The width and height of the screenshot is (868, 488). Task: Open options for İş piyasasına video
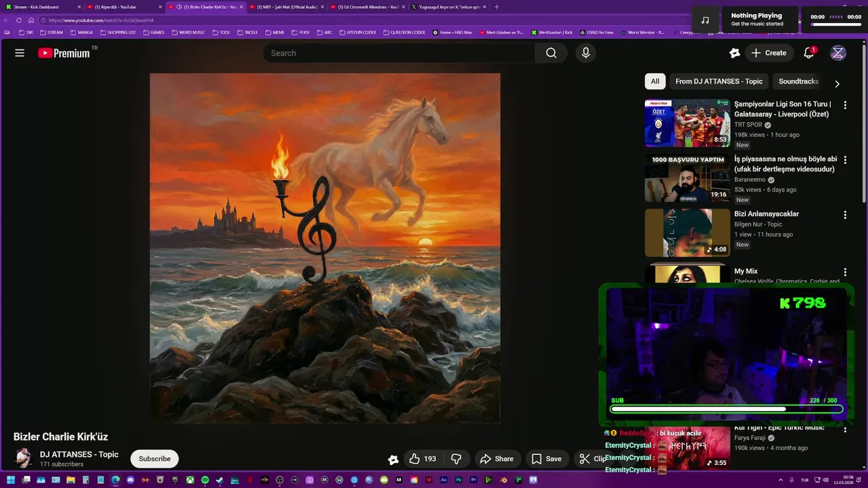point(845,160)
